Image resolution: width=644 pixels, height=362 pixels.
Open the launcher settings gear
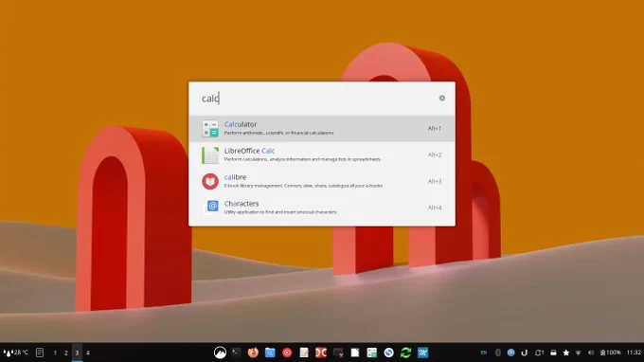442,99
